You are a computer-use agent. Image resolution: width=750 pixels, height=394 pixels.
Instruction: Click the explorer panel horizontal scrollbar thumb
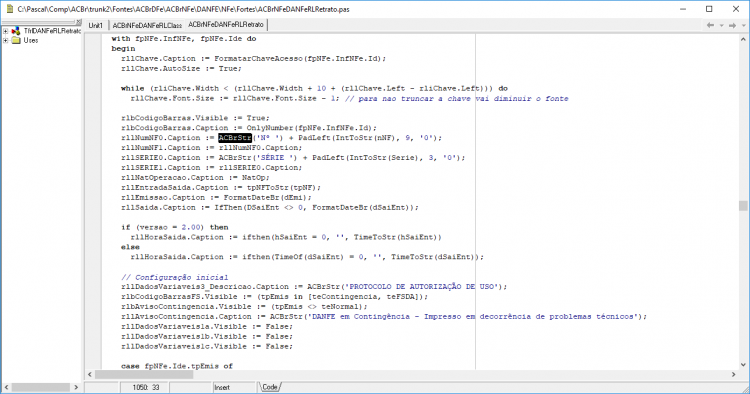pos(41,387)
